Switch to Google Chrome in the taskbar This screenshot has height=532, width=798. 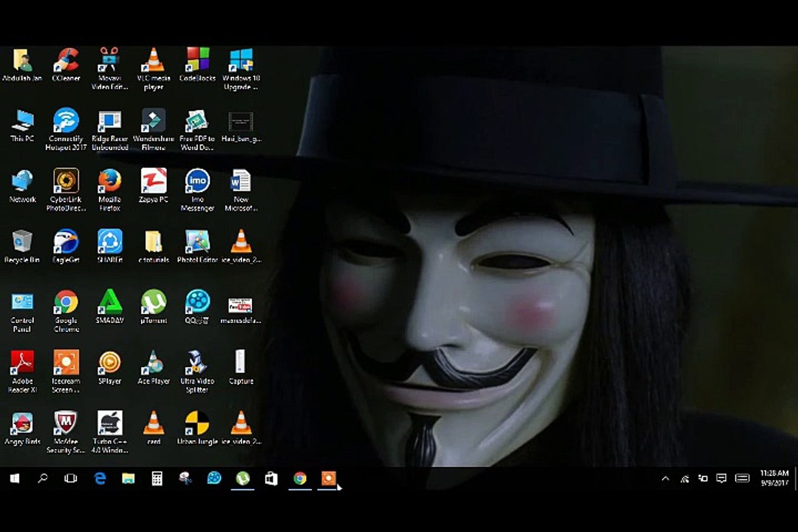point(300,479)
